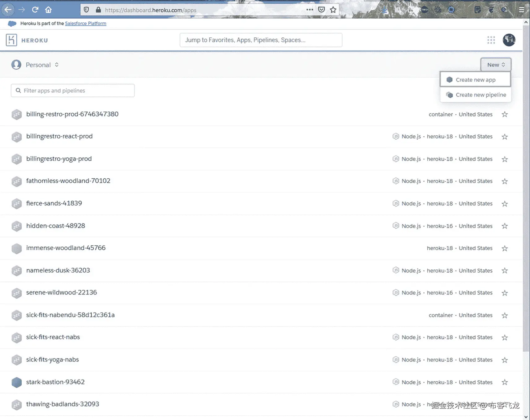Screen dimensions: 530x420
Task: Show site security info via the padlock
Action: (98, 10)
